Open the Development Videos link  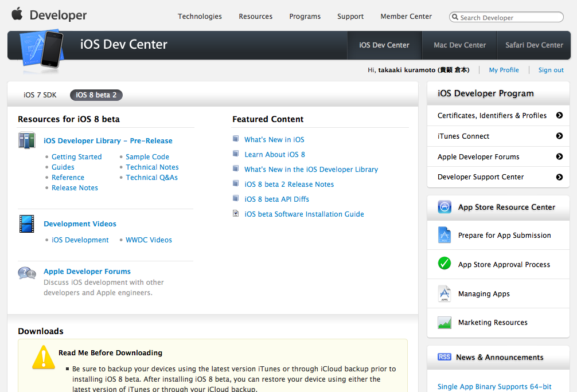point(80,224)
